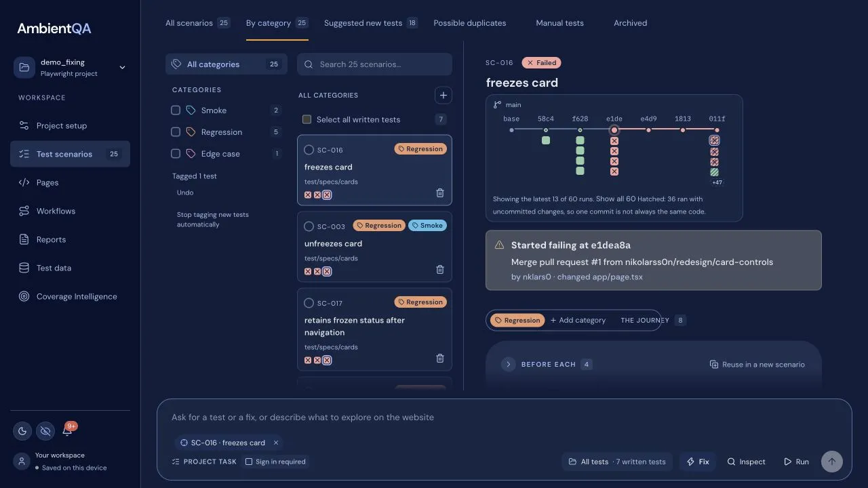Viewport: 868px width, 488px height.
Task: Click Add category on the scenario
Action: coord(578,321)
